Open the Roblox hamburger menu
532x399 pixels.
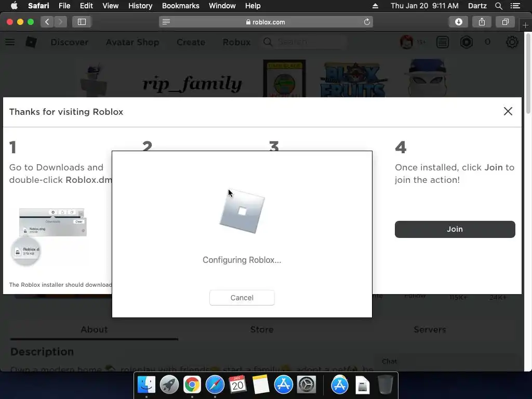point(10,42)
